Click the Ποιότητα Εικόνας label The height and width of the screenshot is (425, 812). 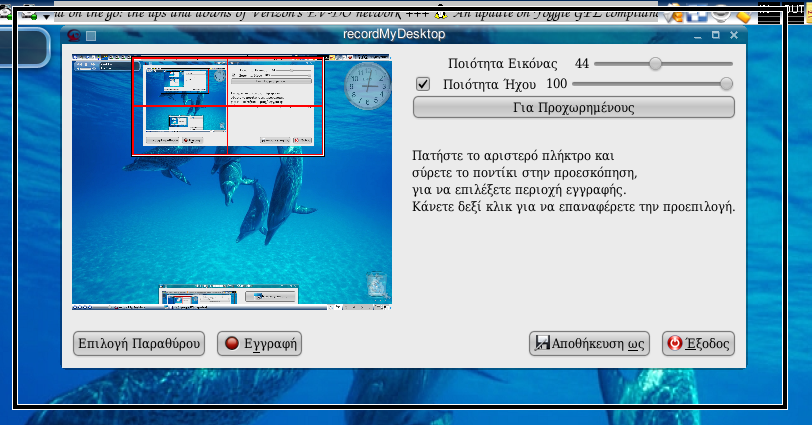click(502, 64)
